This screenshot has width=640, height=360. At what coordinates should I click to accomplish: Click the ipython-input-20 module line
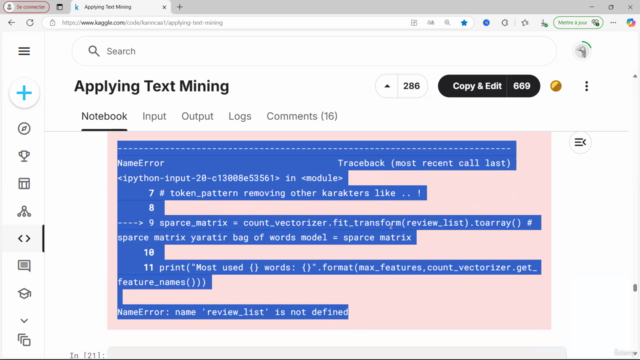[230, 178]
